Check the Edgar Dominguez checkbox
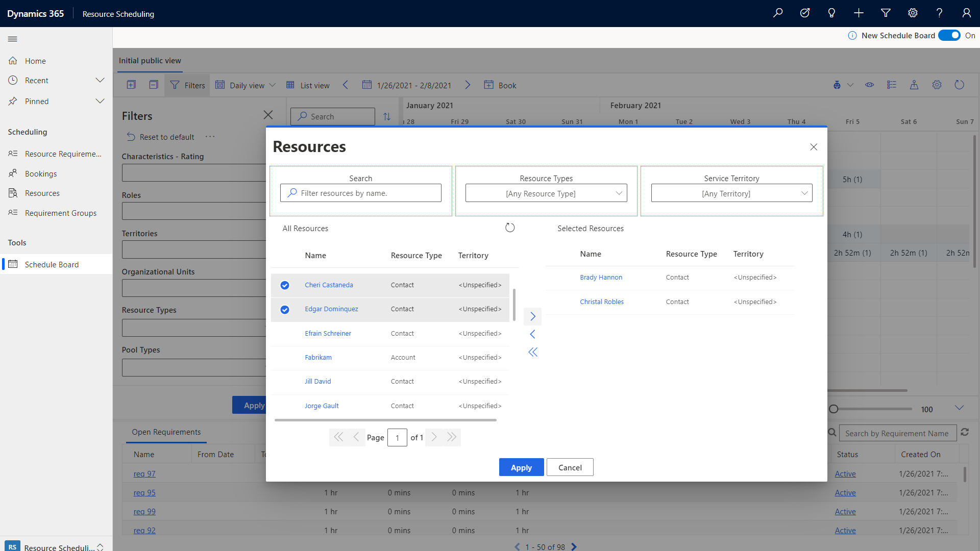Image resolution: width=980 pixels, height=551 pixels. tap(284, 309)
